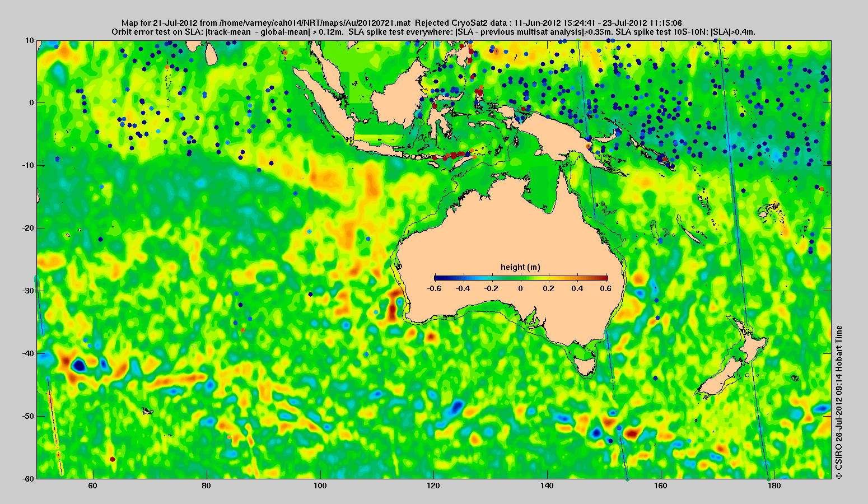868x504 pixels.
Task: Click the CSIRO copyright timestamp text
Action: (838, 402)
